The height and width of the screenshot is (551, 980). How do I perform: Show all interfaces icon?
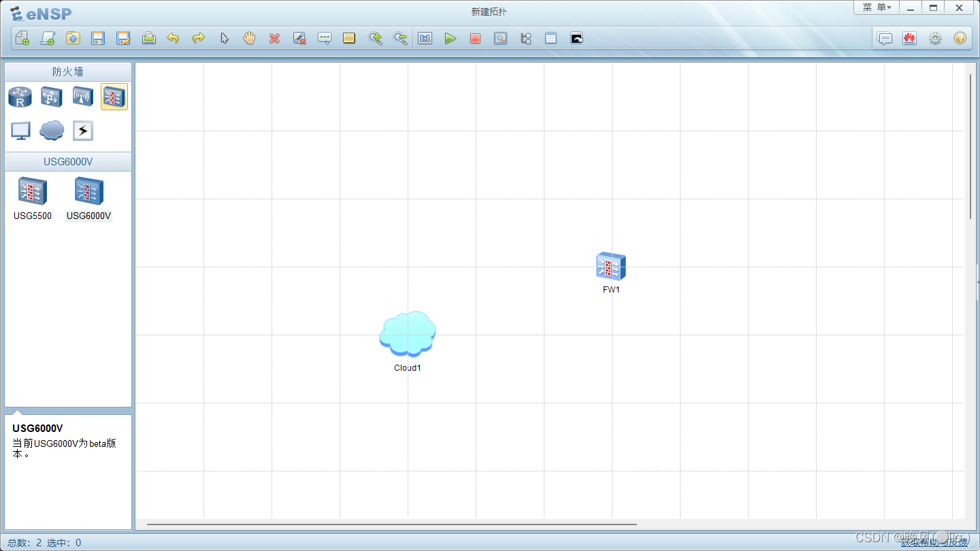click(525, 38)
